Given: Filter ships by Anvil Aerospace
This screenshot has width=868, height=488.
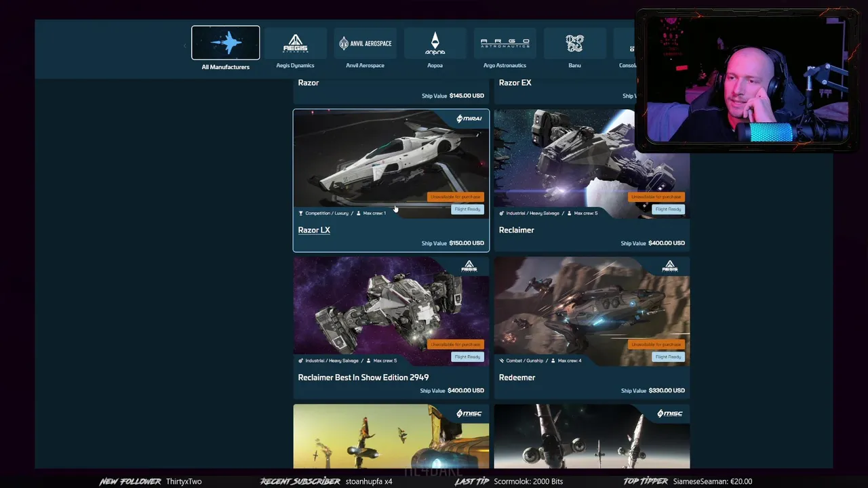Looking at the screenshot, I should tap(365, 49).
